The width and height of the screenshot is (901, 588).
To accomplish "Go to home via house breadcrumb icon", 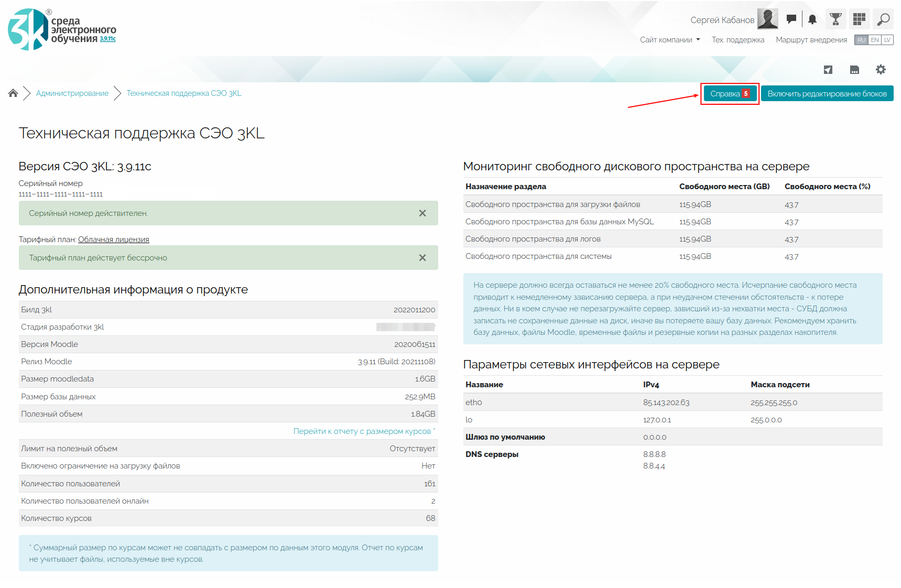I will (x=13, y=93).
